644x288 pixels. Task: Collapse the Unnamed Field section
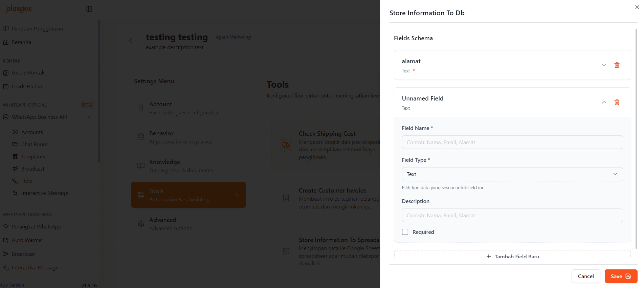(x=604, y=102)
